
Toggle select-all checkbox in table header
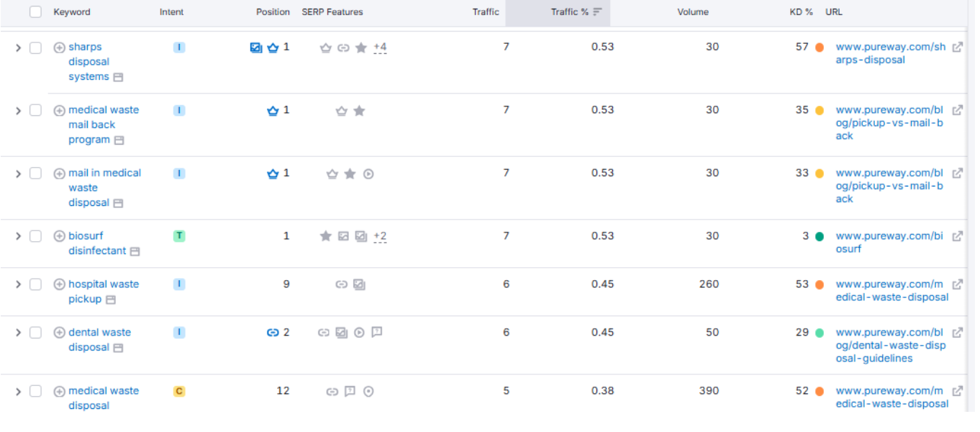35,12
